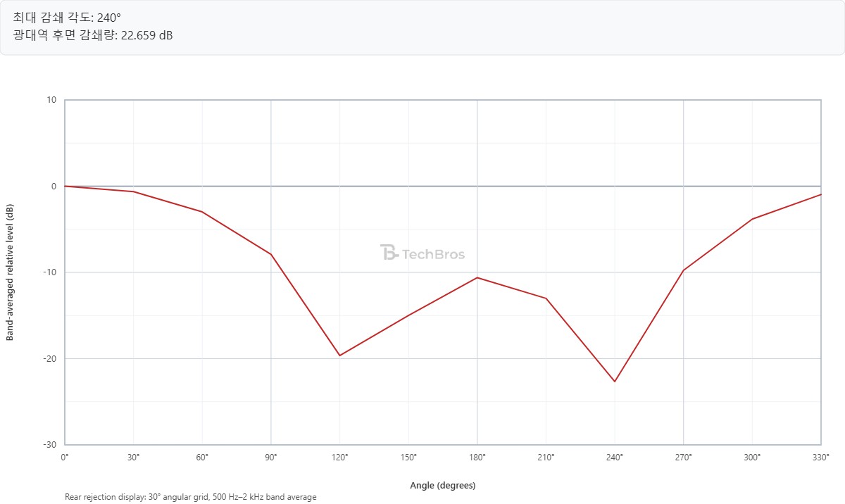
Task: Click the TechBros watermark text
Action: point(433,255)
